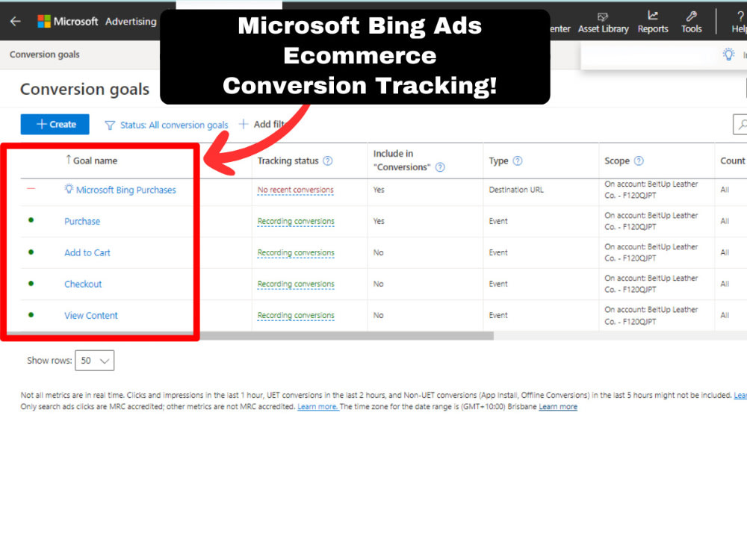Viewport: 747px width, 560px height.
Task: Click the back arrow in the top bar
Action: pyautogui.click(x=15, y=21)
